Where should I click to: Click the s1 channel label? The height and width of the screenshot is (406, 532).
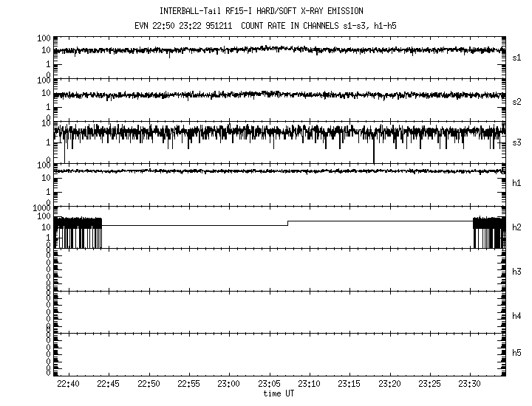click(517, 57)
